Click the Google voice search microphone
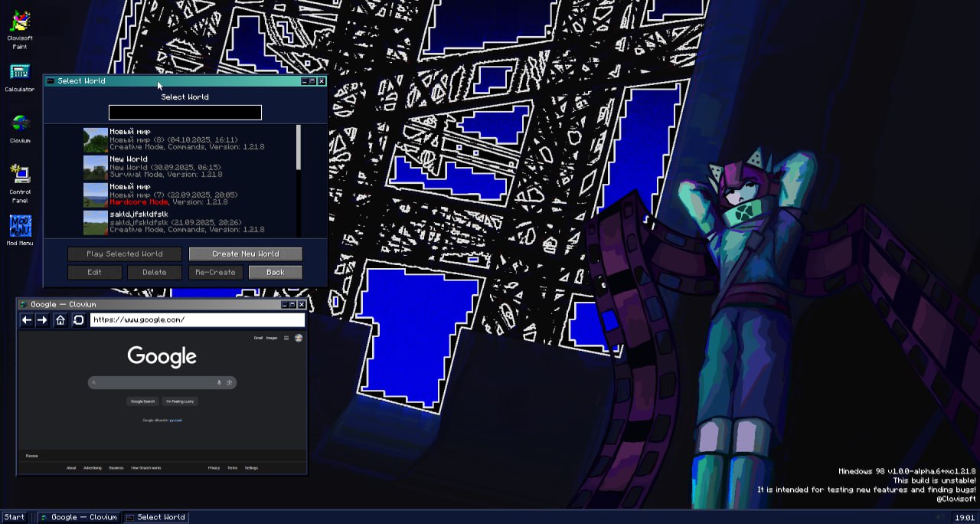Viewport: 980px width, 524px height. tap(219, 382)
